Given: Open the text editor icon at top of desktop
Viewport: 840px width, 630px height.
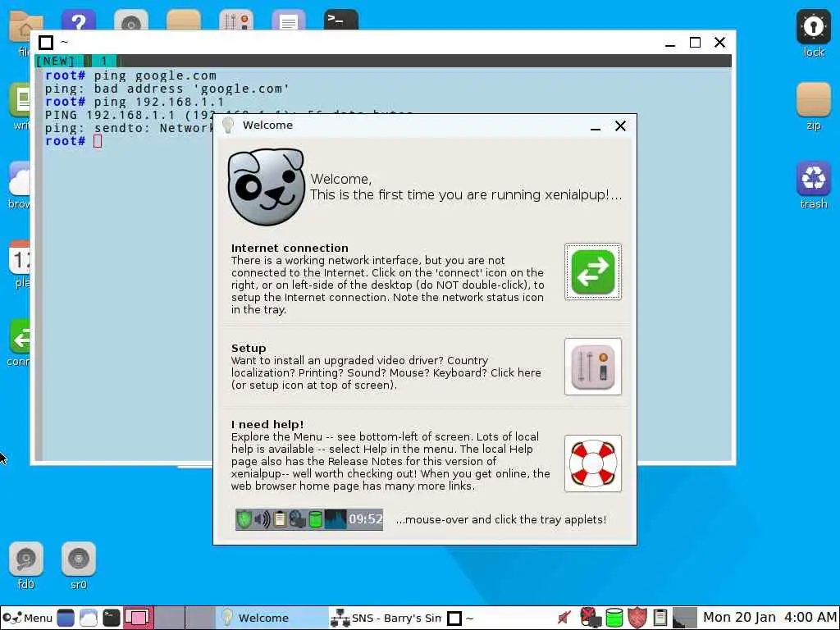Looking at the screenshot, I should [x=289, y=20].
